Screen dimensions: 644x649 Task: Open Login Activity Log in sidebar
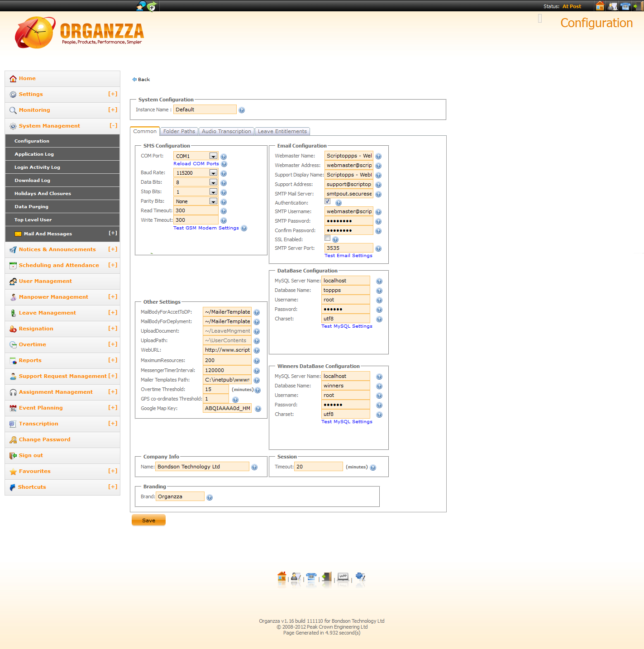tap(62, 167)
